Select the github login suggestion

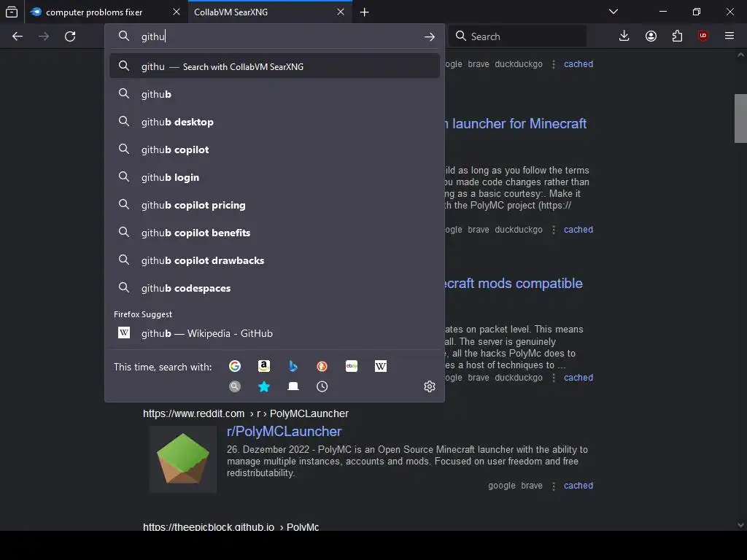pos(274,177)
